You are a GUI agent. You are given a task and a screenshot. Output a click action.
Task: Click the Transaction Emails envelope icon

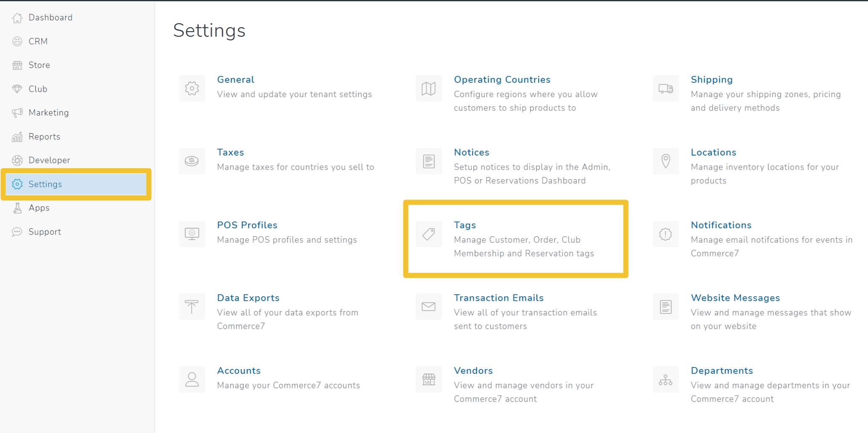429,306
